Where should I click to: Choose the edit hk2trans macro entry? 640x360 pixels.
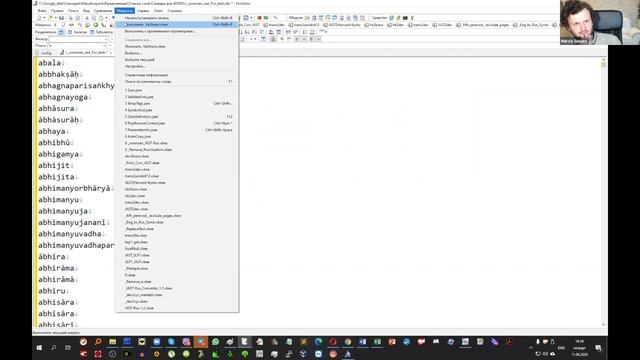178,47
